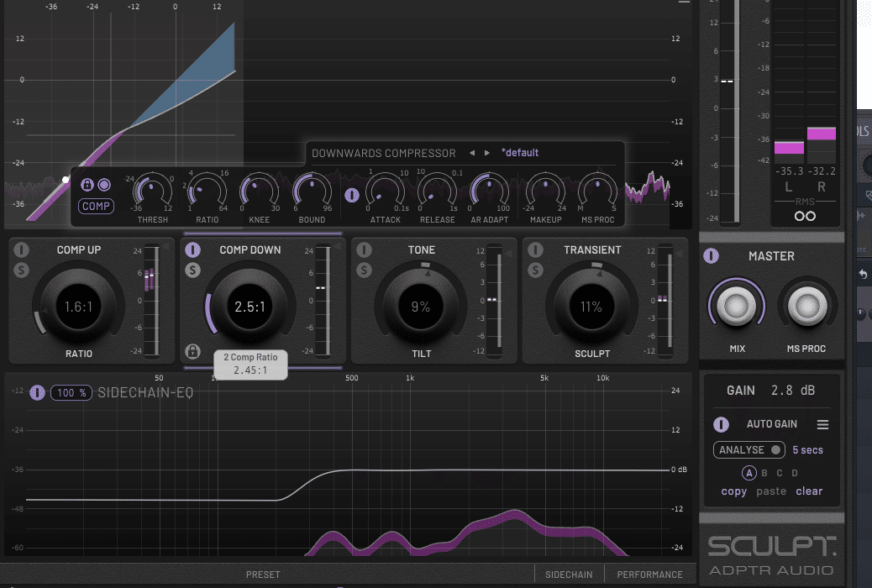Click the white threshold point on transfer curve
The height and width of the screenshot is (588, 872).
tap(66, 179)
